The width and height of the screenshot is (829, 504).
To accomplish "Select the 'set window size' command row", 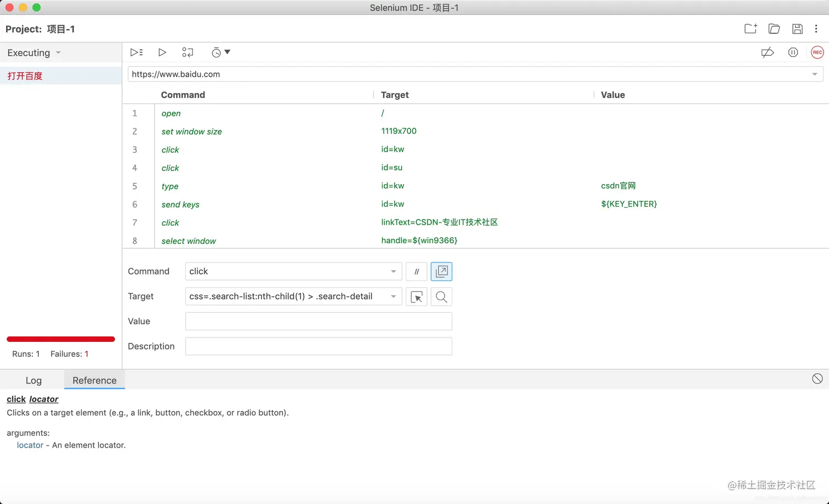I will pyautogui.click(x=475, y=131).
